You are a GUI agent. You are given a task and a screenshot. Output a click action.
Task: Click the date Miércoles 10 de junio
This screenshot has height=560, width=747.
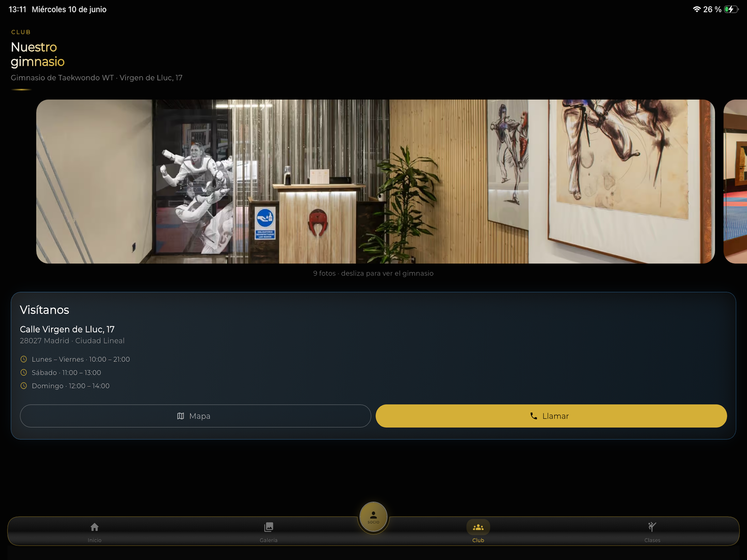click(69, 10)
